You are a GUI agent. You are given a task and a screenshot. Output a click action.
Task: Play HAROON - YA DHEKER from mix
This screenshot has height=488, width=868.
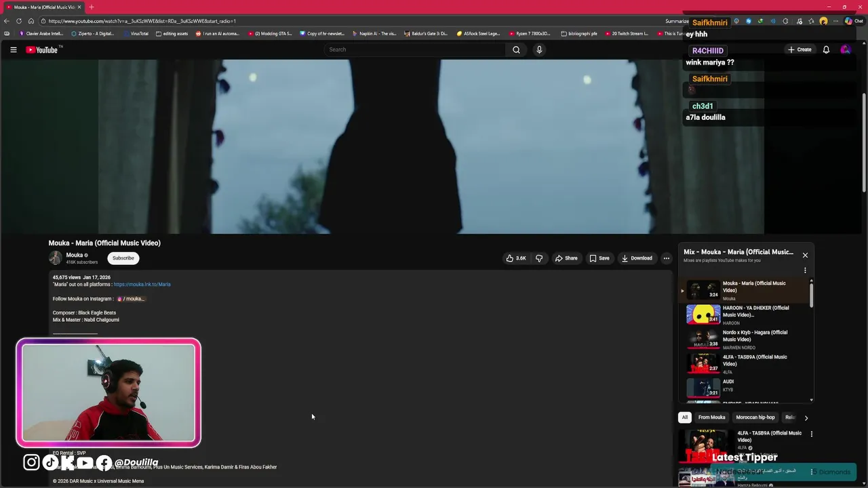coord(744,314)
